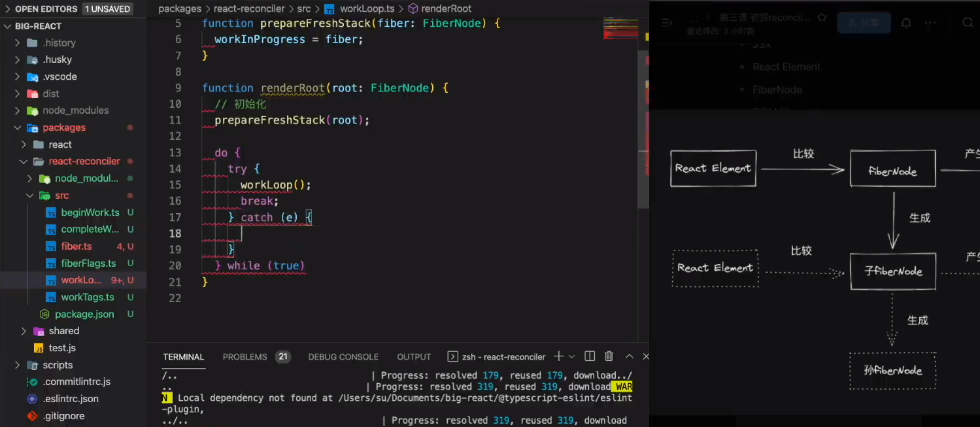Maximize terminal panel with caret icon
The image size is (980, 427).
click(629, 356)
